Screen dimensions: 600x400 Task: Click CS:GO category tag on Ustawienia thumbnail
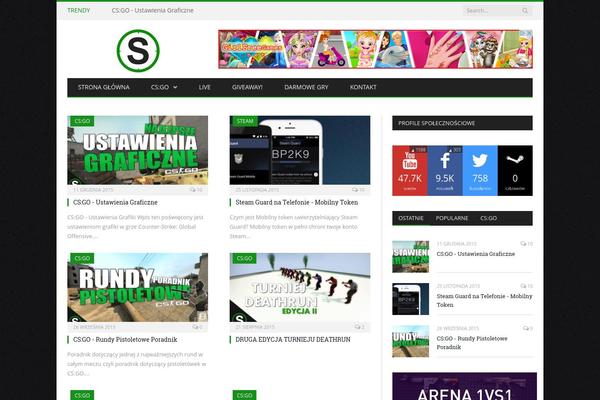[82, 121]
